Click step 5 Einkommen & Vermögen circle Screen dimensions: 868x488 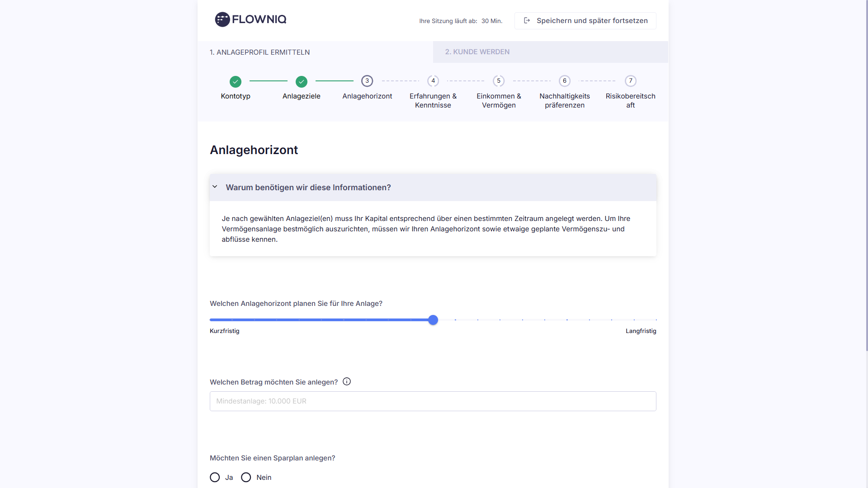click(499, 81)
